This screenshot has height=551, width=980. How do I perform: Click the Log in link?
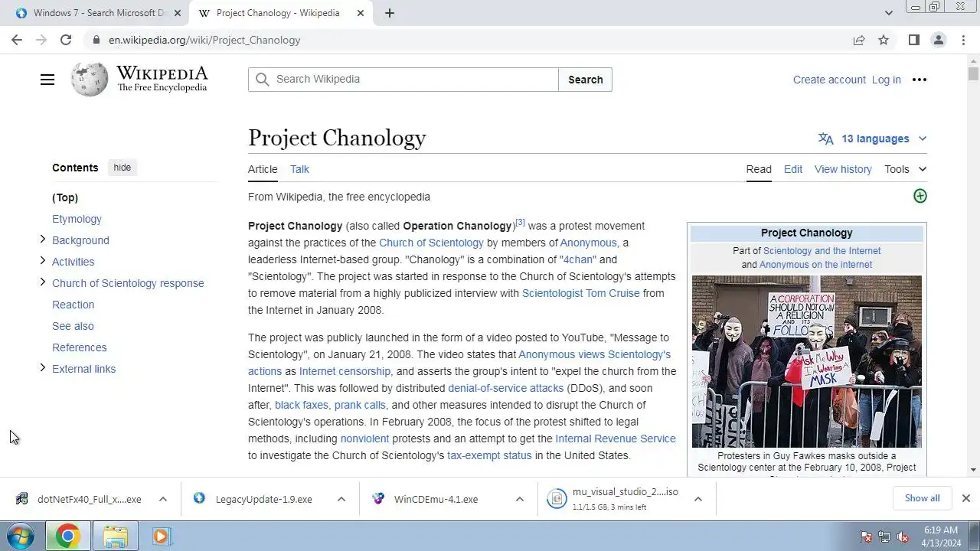886,80
